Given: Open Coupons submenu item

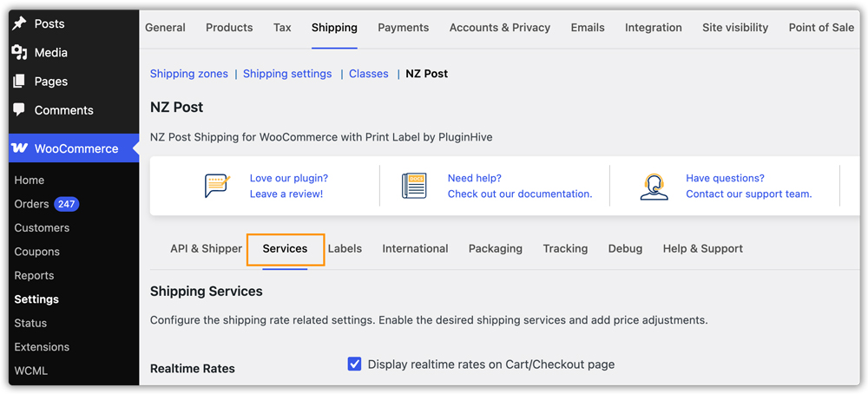Looking at the screenshot, I should pos(37,252).
